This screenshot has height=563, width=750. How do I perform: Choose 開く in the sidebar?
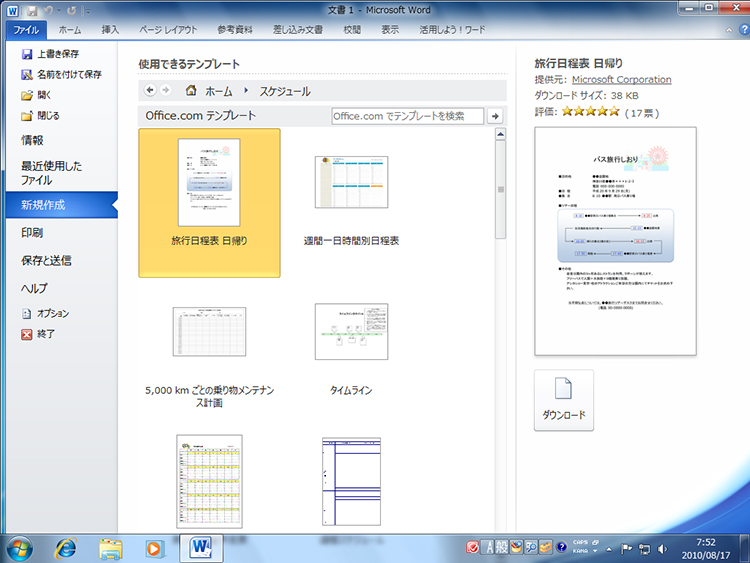tap(36, 95)
